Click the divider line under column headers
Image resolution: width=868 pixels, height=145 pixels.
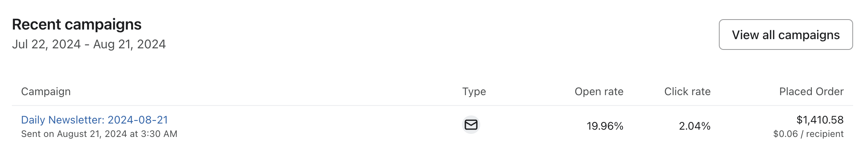[x=432, y=105]
